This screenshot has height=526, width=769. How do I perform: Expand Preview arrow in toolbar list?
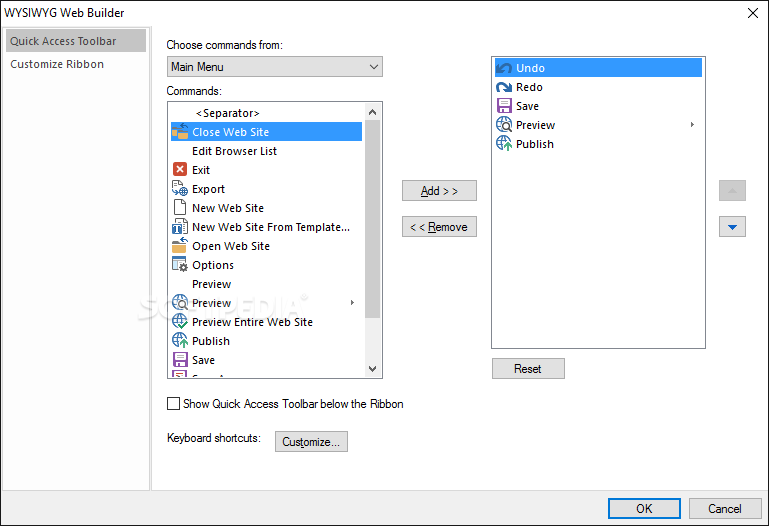click(692, 125)
